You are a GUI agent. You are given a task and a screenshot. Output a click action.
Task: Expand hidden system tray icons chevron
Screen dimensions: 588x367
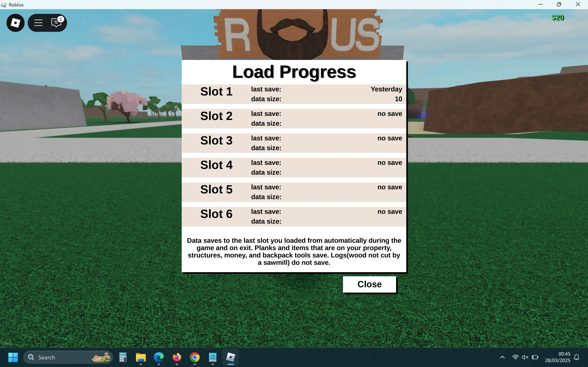point(502,357)
